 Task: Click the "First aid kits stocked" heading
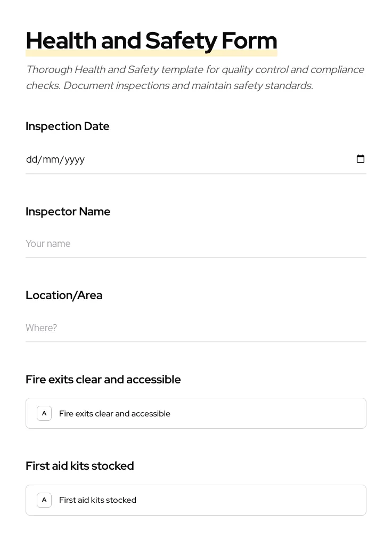tap(79, 465)
